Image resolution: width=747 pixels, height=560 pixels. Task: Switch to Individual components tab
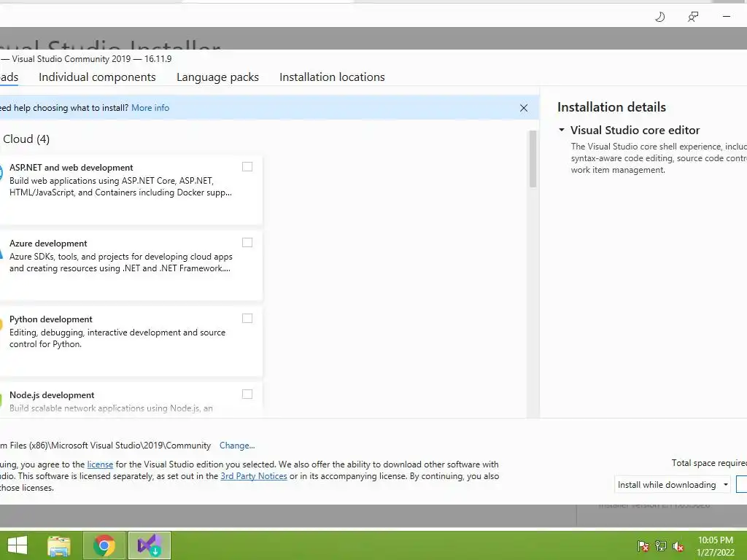pos(97,77)
